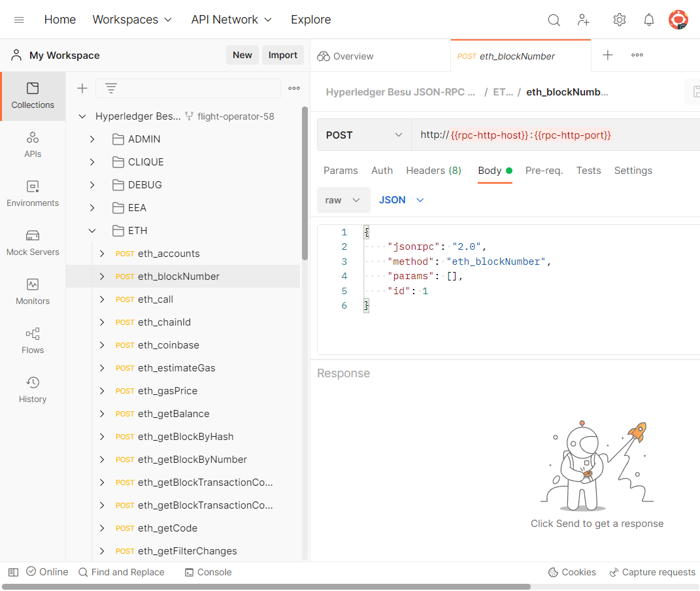Click Capture requests
The height and width of the screenshot is (591, 700).
point(652,572)
